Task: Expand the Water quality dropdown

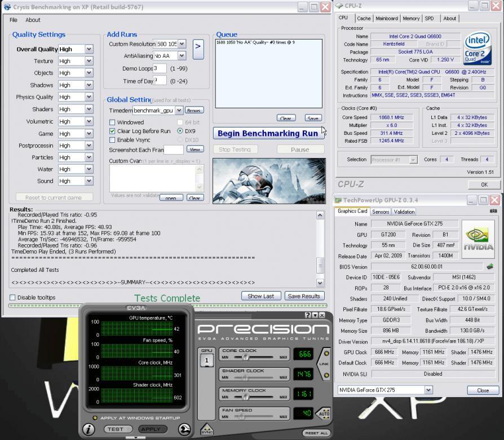Action: coord(89,169)
